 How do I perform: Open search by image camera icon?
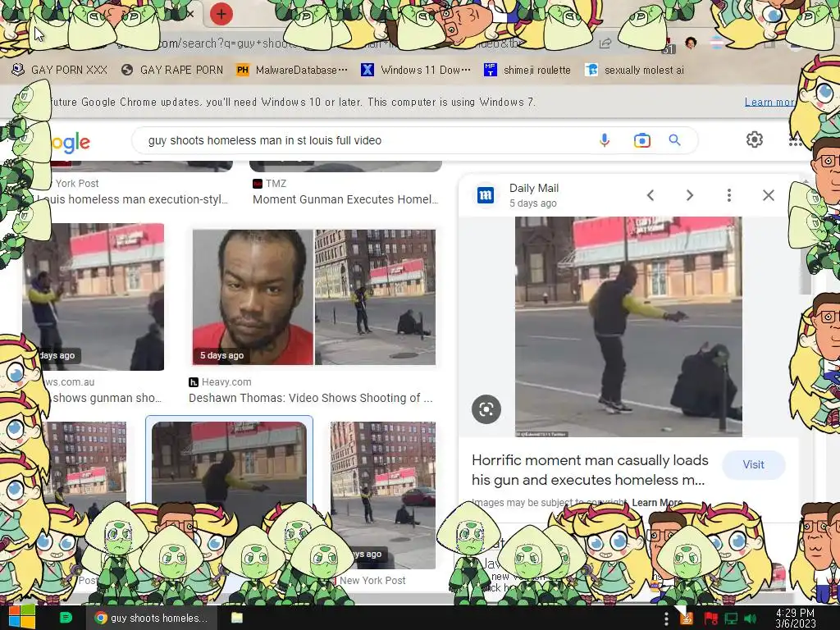pyautogui.click(x=641, y=140)
